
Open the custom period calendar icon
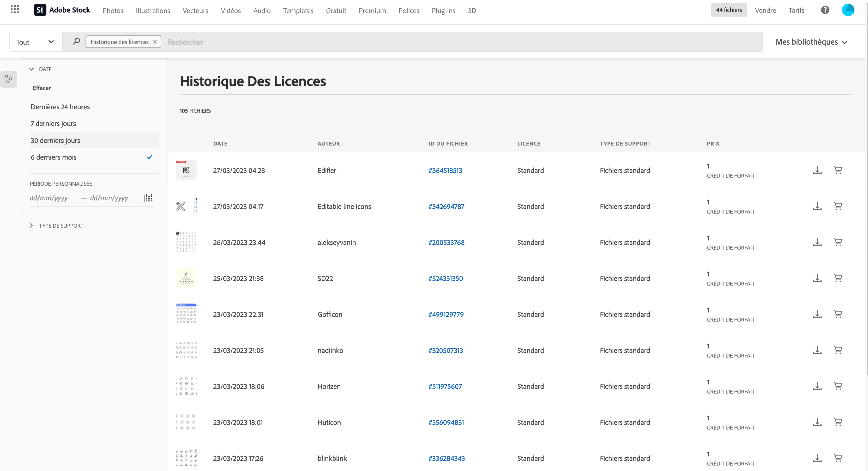coord(149,198)
